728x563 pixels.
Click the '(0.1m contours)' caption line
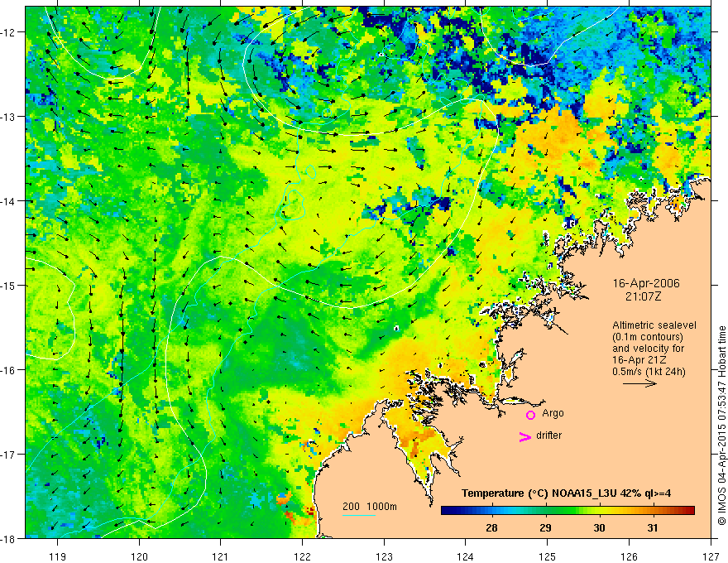(648, 337)
